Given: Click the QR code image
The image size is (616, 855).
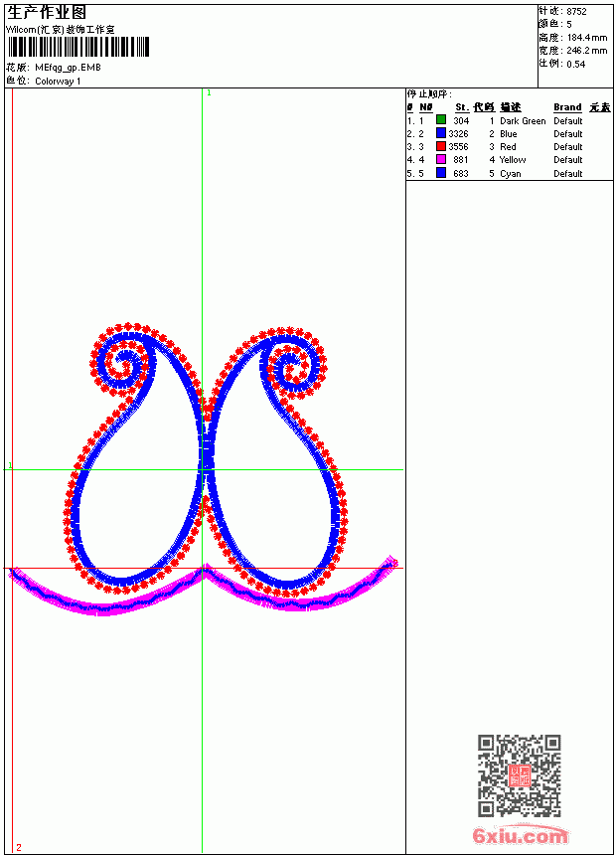Looking at the screenshot, I should click(x=520, y=775).
